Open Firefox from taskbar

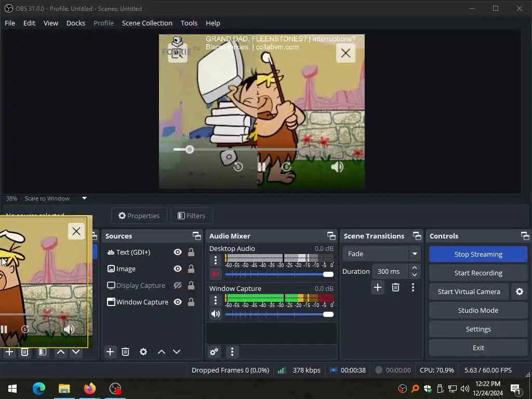click(89, 389)
